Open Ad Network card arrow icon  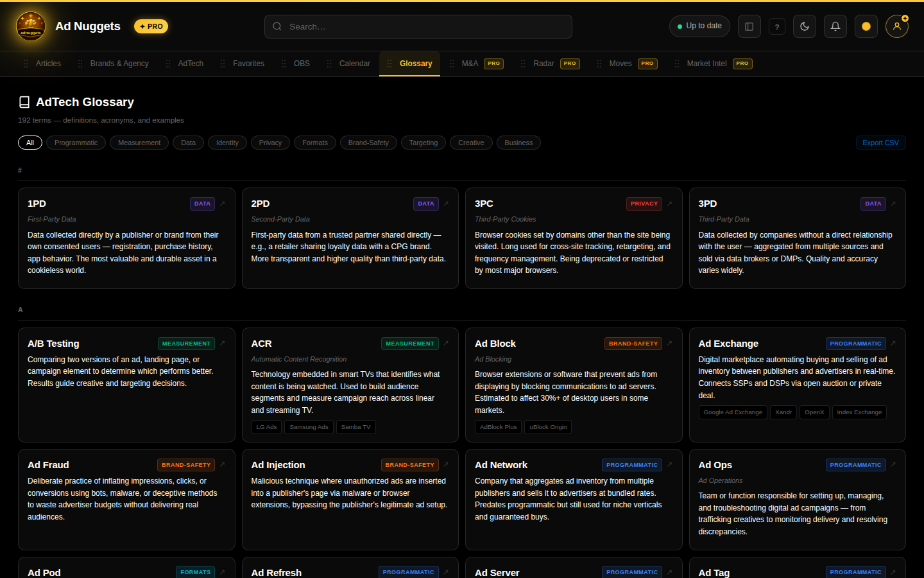(669, 465)
